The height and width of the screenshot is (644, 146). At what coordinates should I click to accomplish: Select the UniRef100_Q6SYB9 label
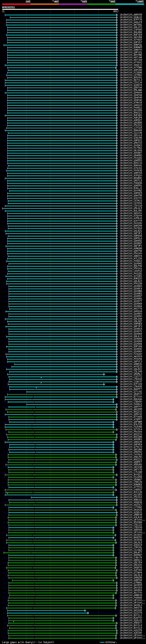tap(131, 37)
